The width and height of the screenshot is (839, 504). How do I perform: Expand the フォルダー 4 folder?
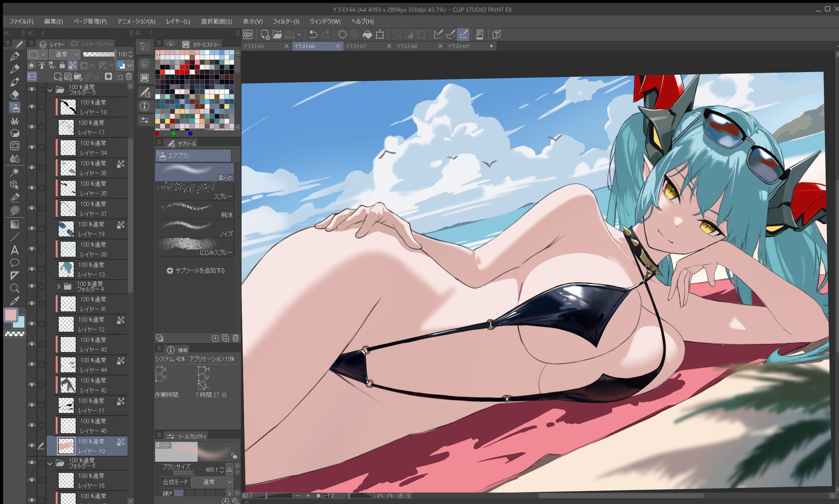(x=58, y=286)
